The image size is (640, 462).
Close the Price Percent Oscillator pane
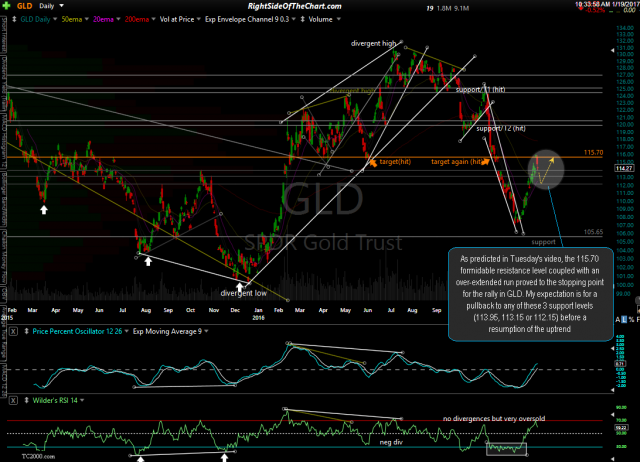(13, 331)
